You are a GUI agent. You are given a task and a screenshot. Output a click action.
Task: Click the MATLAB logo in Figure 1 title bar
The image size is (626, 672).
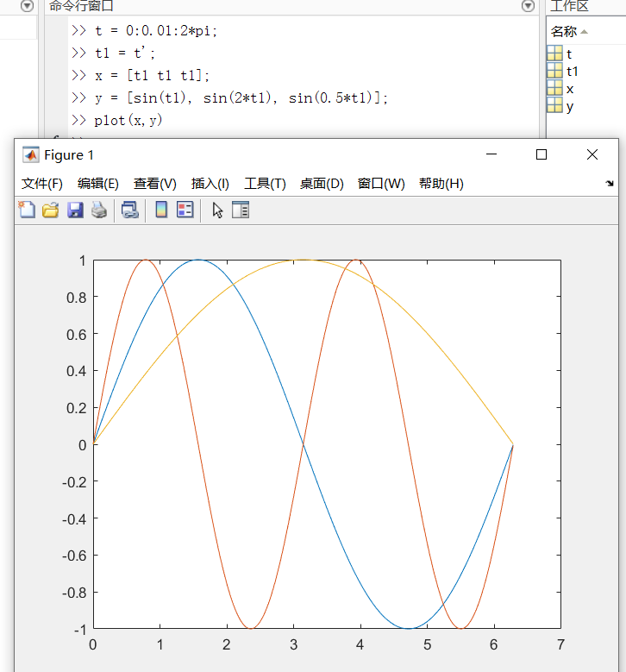[x=31, y=155]
